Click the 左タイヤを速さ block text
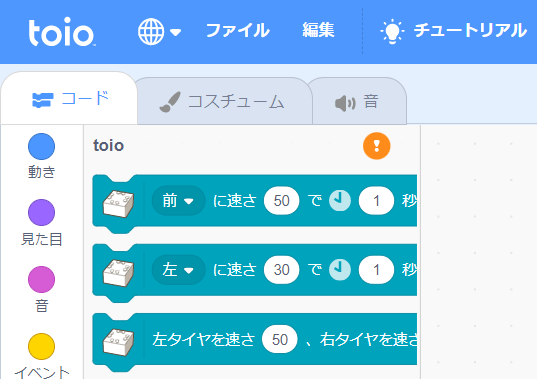 point(203,339)
